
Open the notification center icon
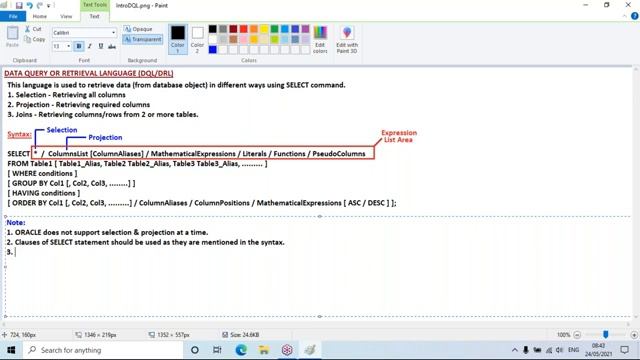tap(624, 350)
